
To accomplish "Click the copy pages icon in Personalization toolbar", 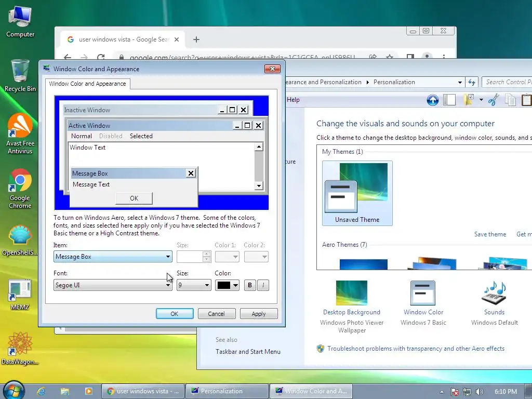I will tap(510, 100).
